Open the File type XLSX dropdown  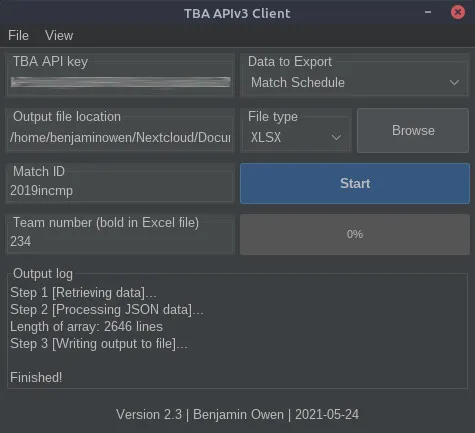(x=296, y=137)
